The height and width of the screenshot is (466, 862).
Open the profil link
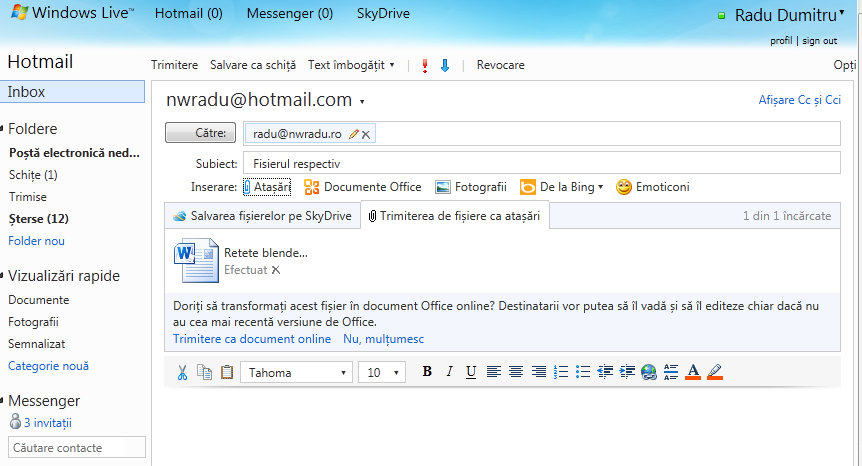[x=781, y=41]
